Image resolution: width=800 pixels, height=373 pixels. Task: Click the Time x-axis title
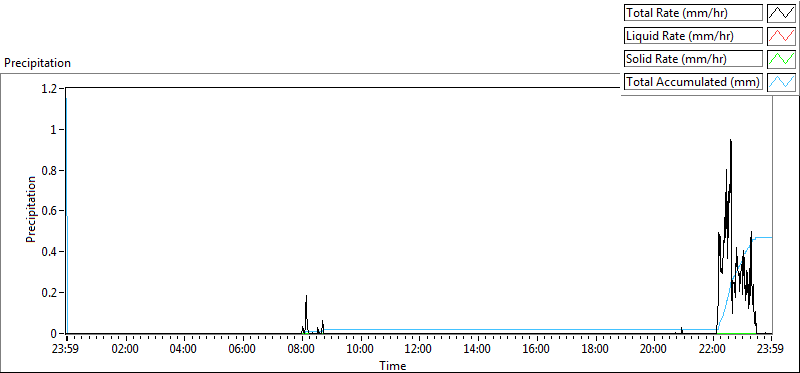(393, 365)
